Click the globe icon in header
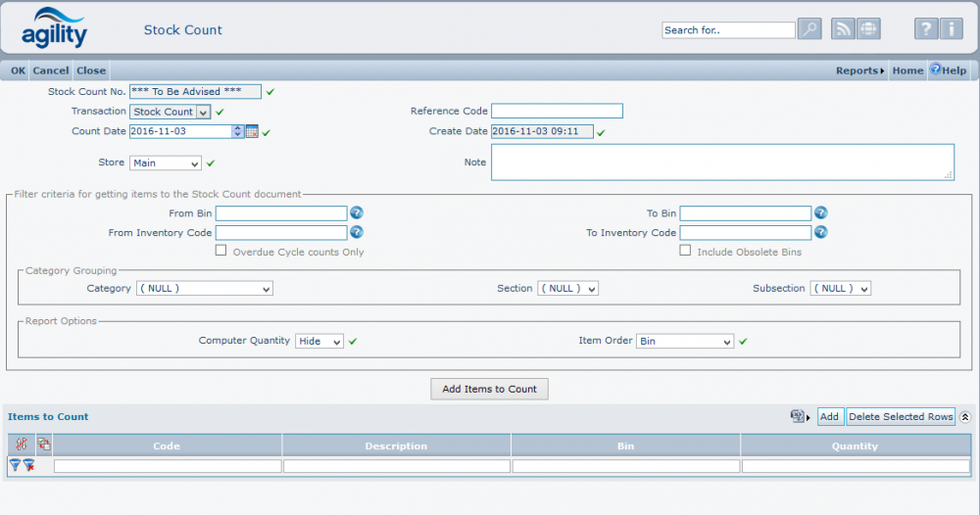Screen dimensions: 980x515 coord(867,29)
